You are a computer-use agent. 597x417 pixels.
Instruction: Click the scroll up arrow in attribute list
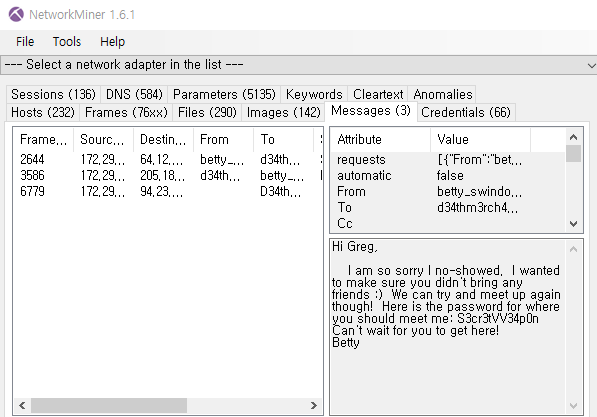(573, 137)
